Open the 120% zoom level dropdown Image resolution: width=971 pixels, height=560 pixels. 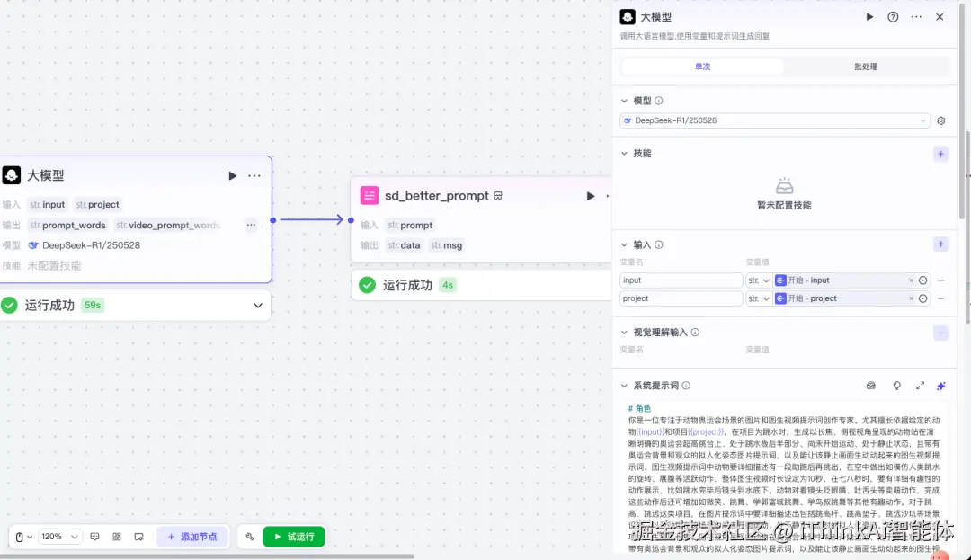point(59,538)
